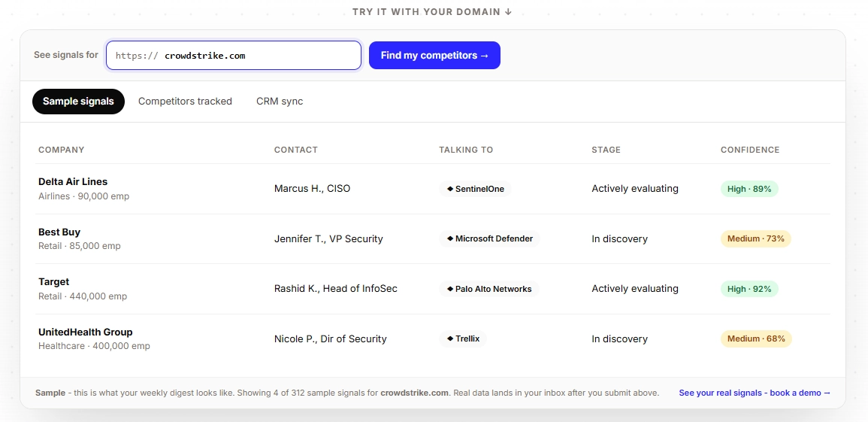868x422 pixels.
Task: Click the Target company name
Action: [x=53, y=282]
